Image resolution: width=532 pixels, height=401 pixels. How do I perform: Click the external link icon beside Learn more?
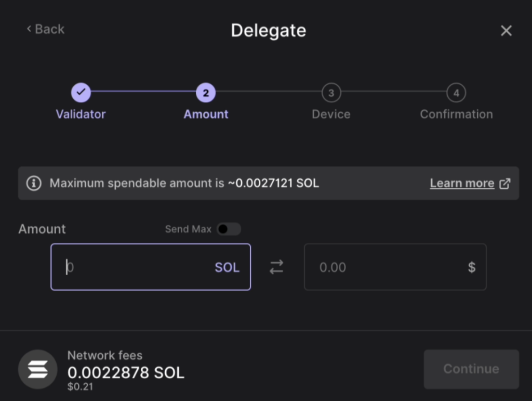[504, 183]
